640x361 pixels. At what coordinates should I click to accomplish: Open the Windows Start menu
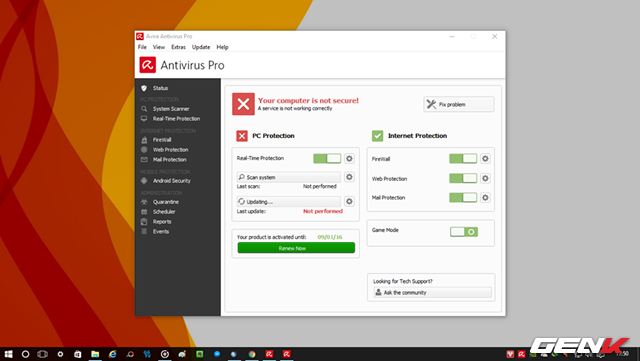8,354
